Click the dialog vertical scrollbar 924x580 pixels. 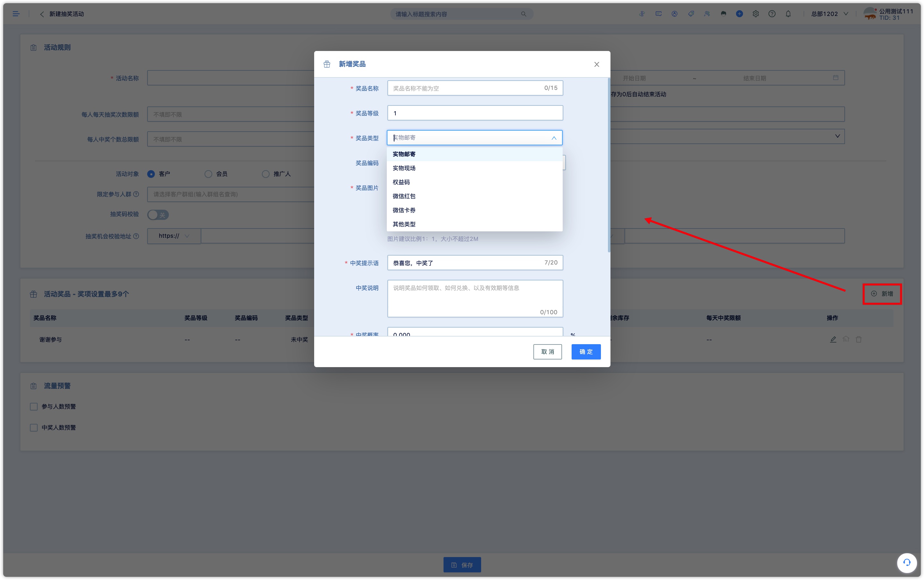pos(609,165)
